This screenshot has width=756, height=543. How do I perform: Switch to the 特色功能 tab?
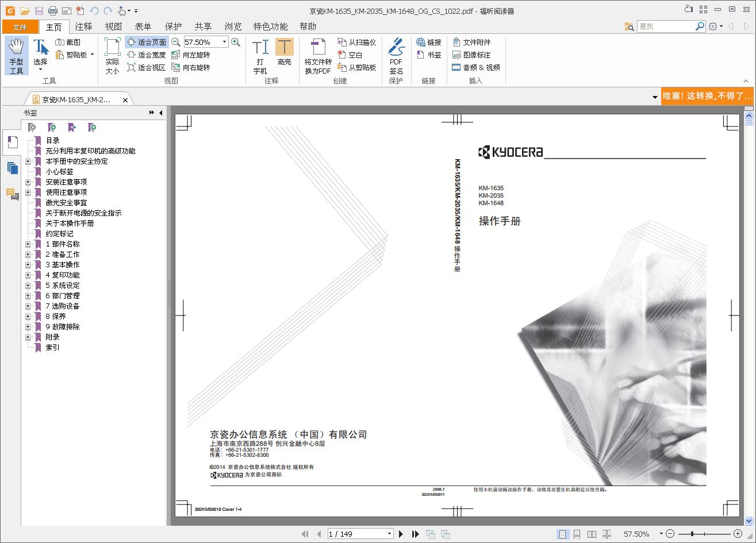(x=270, y=26)
